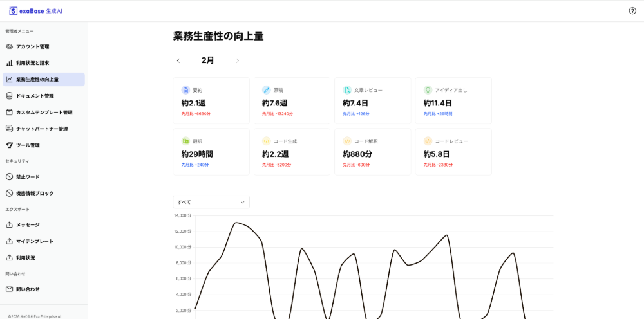Click the 14,000 分 axis label
Image resolution: width=644 pixels, height=319 pixels.
click(x=183, y=215)
